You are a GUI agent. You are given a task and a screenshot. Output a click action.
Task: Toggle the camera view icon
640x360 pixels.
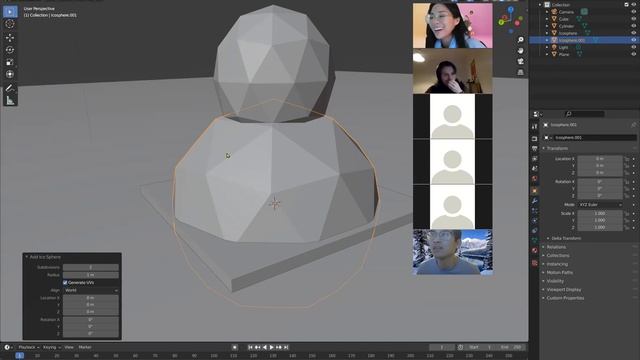click(x=520, y=61)
